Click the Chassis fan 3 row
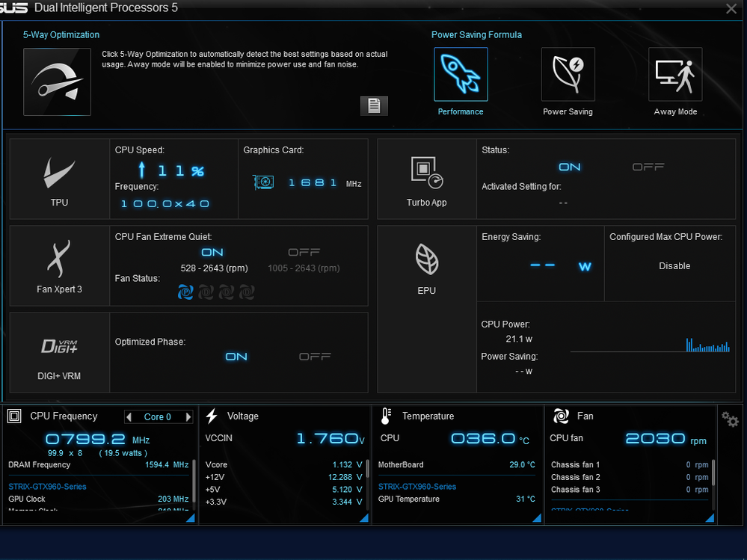Viewport: 747px width, 560px height. point(630,490)
